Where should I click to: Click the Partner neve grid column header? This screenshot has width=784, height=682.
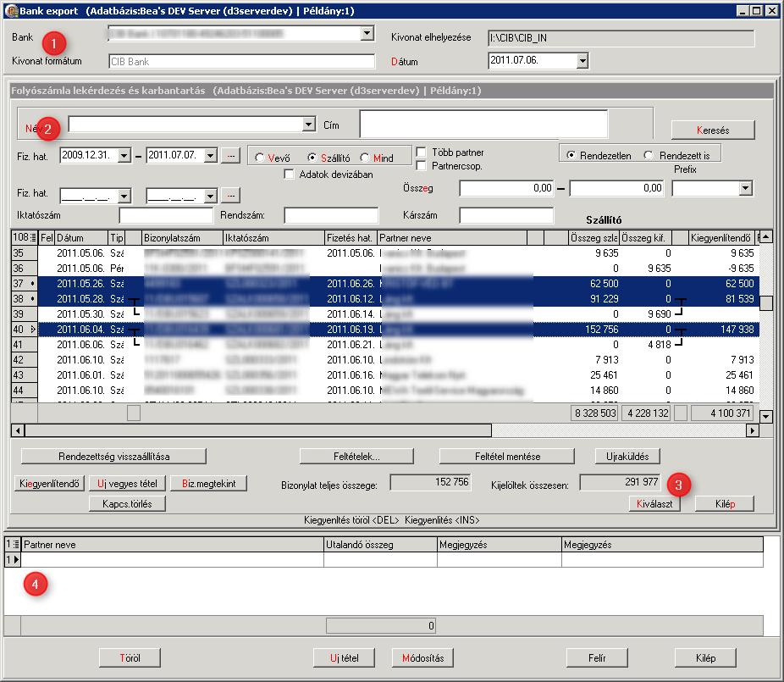(452, 238)
